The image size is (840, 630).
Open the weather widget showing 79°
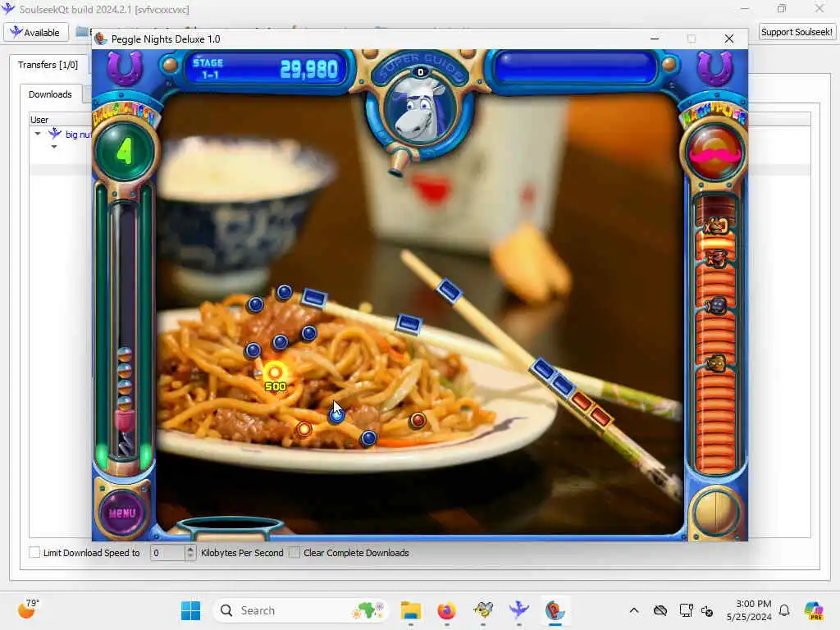click(x=28, y=609)
